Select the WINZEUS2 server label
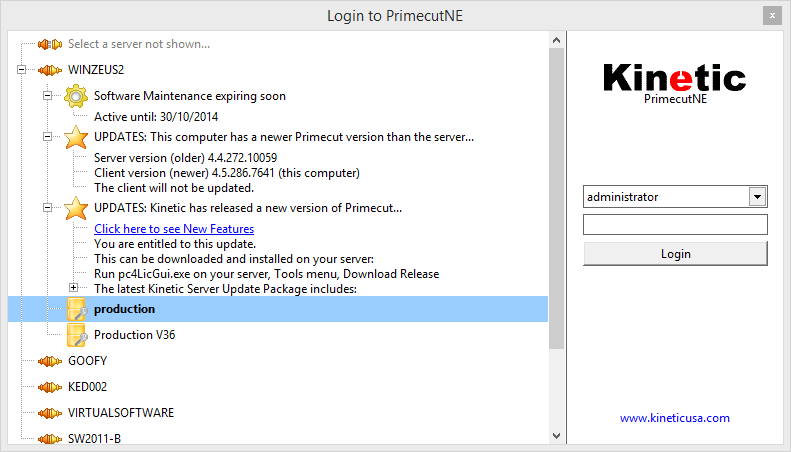The width and height of the screenshot is (791, 452). click(x=96, y=70)
